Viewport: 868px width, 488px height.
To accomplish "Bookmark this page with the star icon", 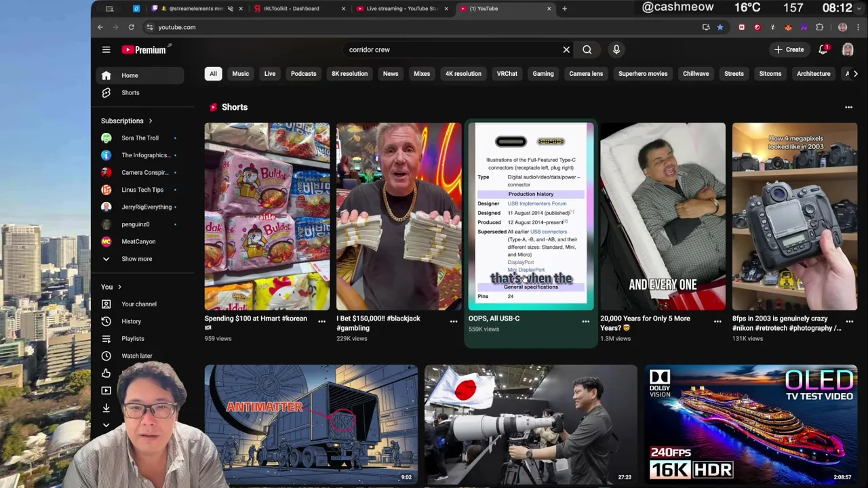I will pos(720,27).
